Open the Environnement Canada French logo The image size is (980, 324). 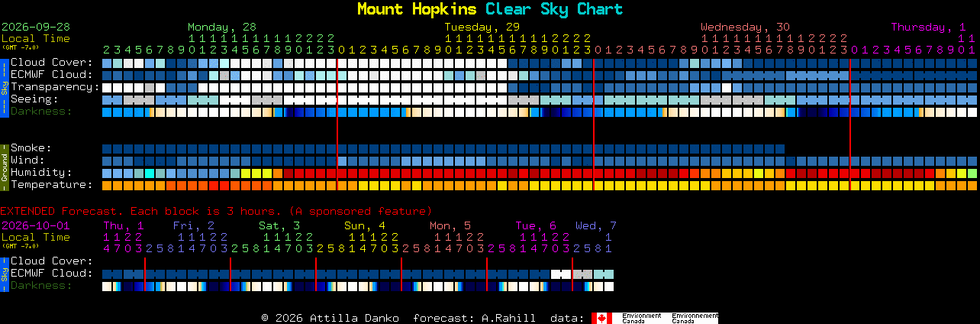point(695,318)
